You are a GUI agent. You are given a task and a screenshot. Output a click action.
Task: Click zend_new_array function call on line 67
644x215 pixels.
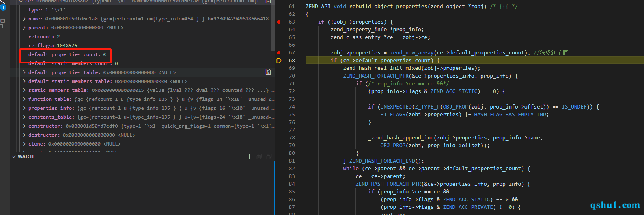click(x=411, y=53)
